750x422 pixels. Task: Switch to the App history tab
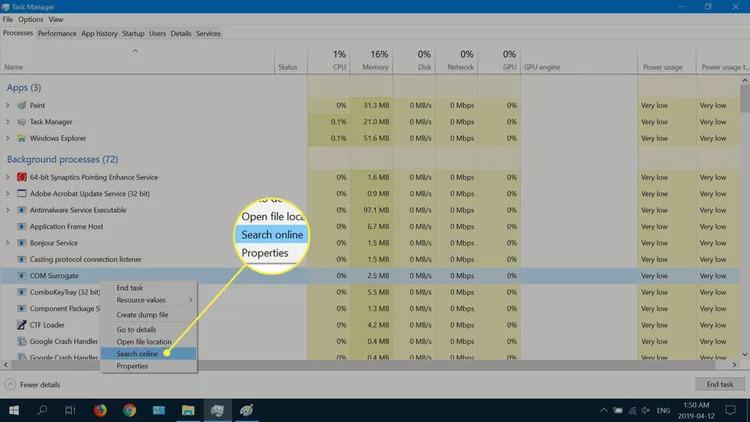99,33
